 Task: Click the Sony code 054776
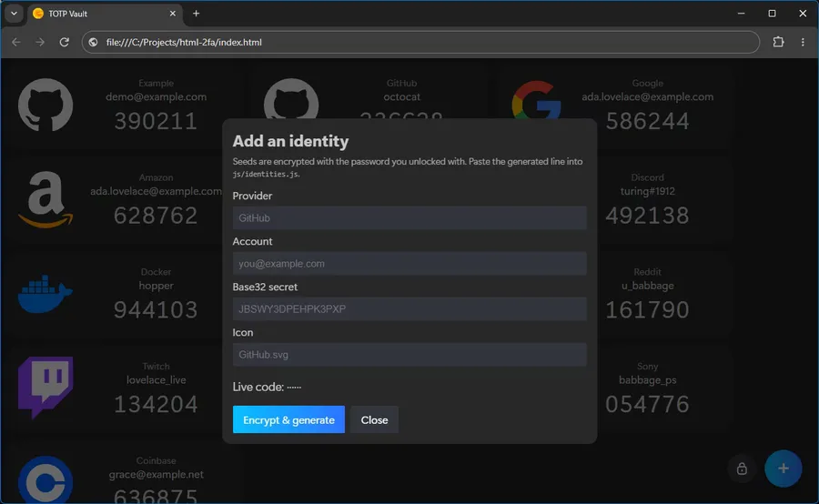point(647,404)
